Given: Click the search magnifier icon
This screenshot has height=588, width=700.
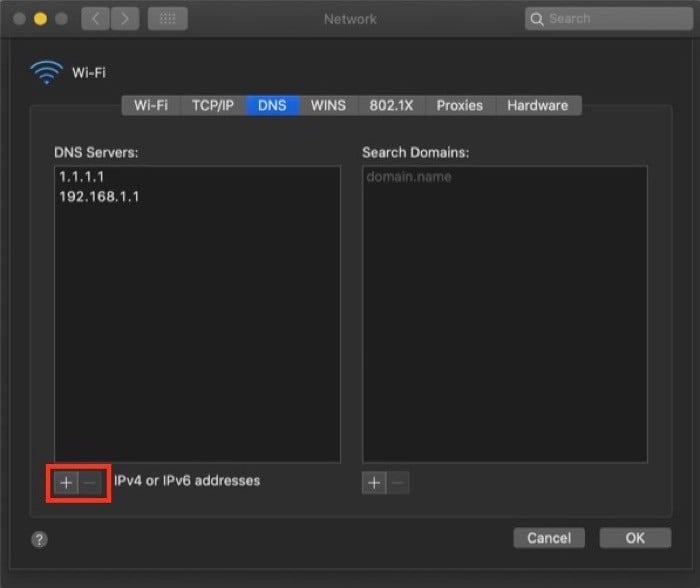Looking at the screenshot, I should tap(537, 19).
